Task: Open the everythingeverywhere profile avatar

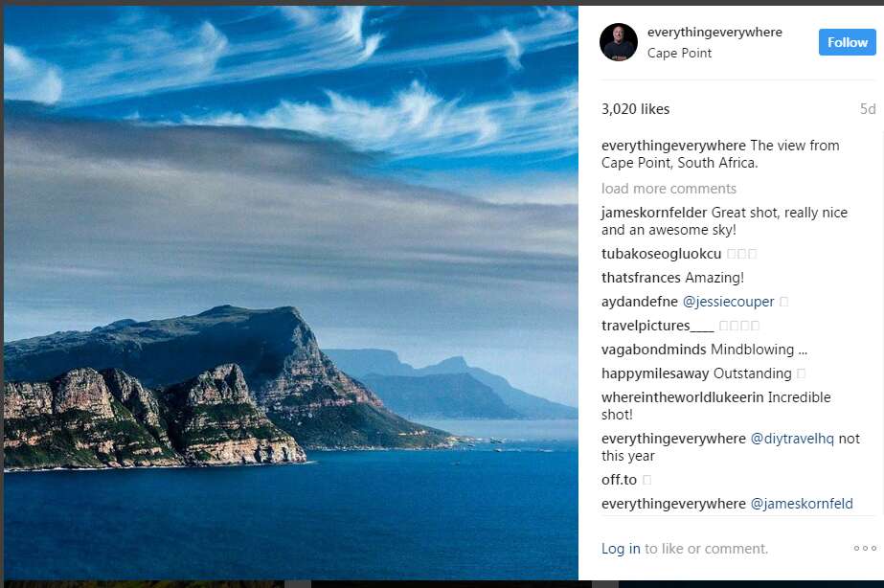Action: coord(619,42)
